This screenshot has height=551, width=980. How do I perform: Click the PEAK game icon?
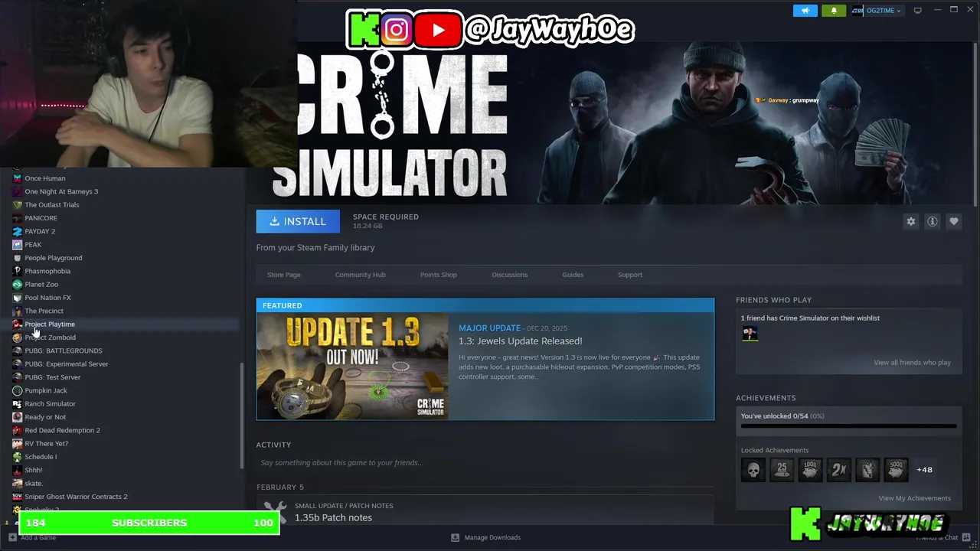pyautogui.click(x=18, y=245)
